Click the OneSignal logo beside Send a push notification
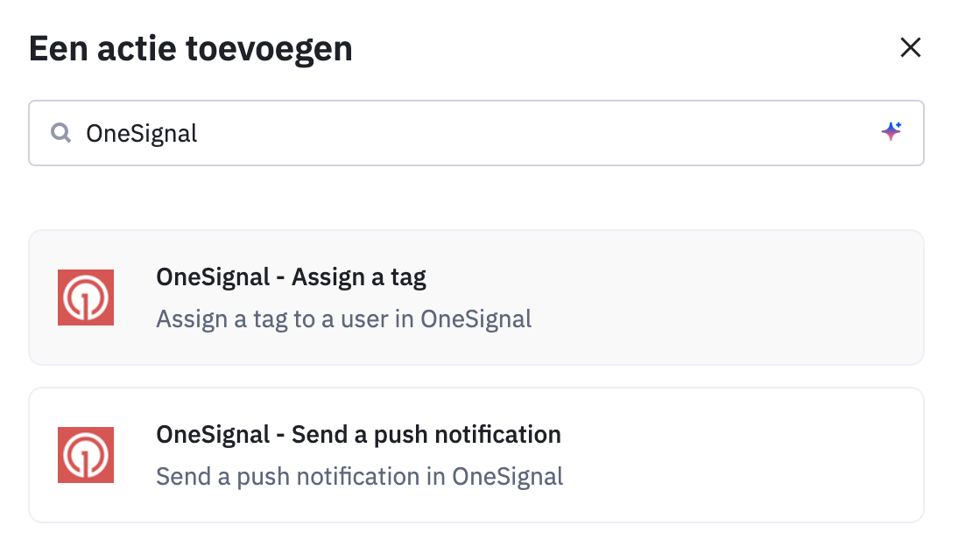This screenshot has height=560, width=958. (x=86, y=455)
